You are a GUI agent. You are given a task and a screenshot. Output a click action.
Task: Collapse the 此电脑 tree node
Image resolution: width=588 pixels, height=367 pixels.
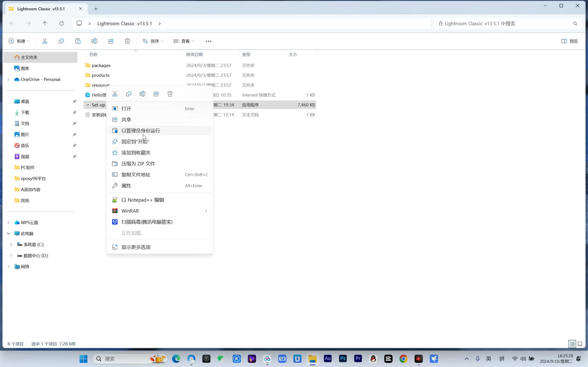8,234
